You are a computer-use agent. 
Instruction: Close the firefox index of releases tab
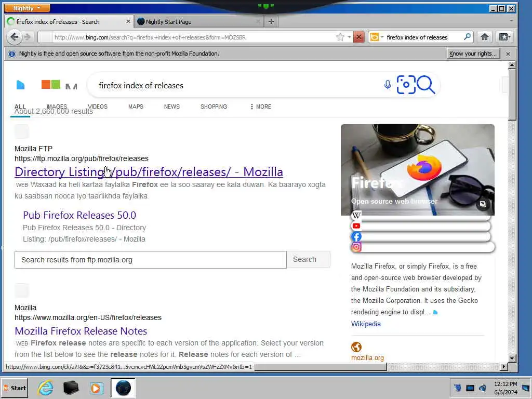coord(128,21)
